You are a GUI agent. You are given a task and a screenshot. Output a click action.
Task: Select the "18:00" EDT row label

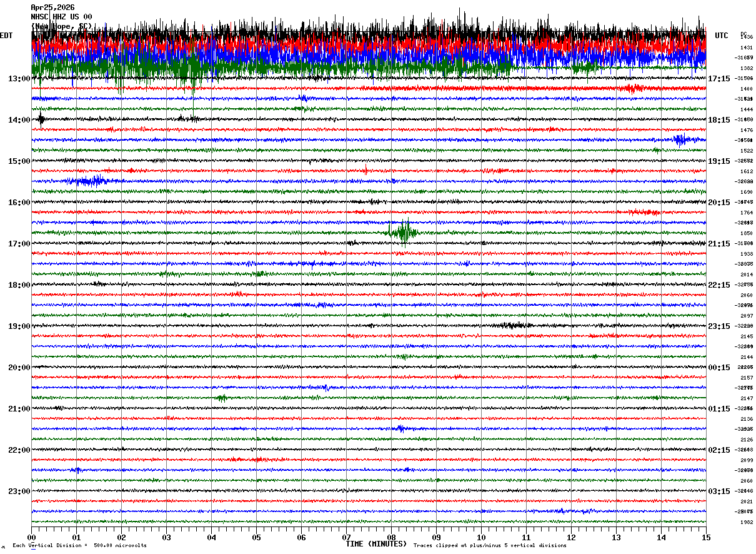pyautogui.click(x=19, y=285)
